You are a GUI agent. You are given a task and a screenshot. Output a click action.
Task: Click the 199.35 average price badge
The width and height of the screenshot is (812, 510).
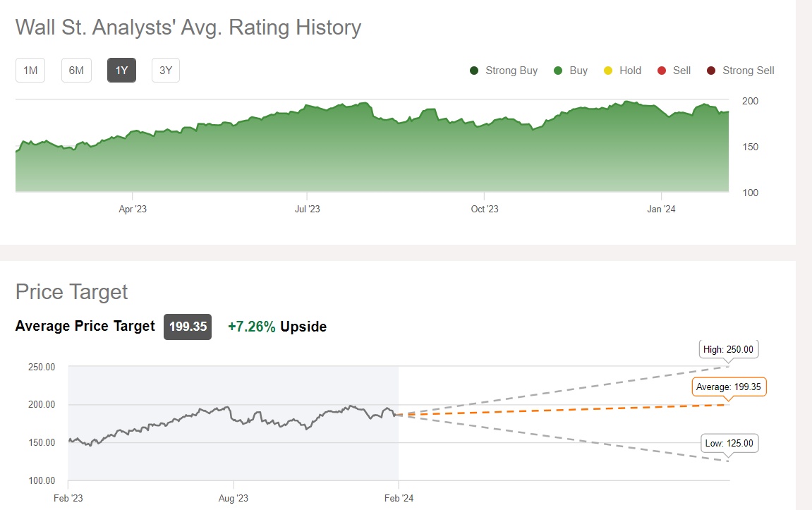coord(188,327)
